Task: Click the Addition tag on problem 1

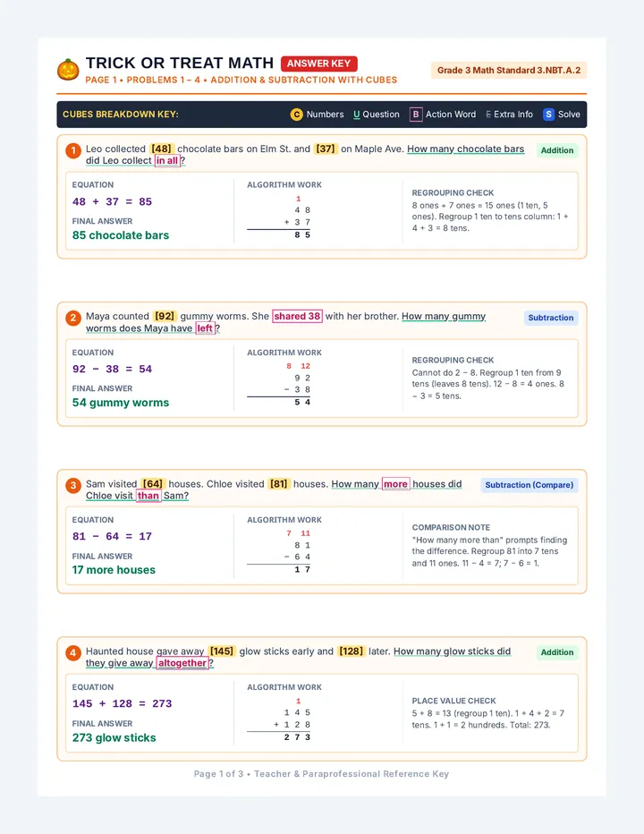Action: [x=556, y=150]
